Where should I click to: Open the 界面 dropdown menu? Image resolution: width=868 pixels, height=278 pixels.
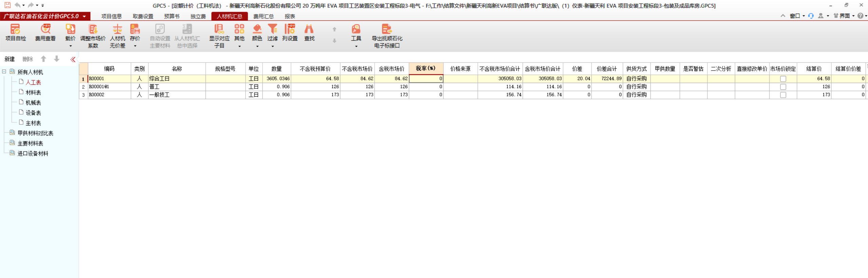click(844, 16)
